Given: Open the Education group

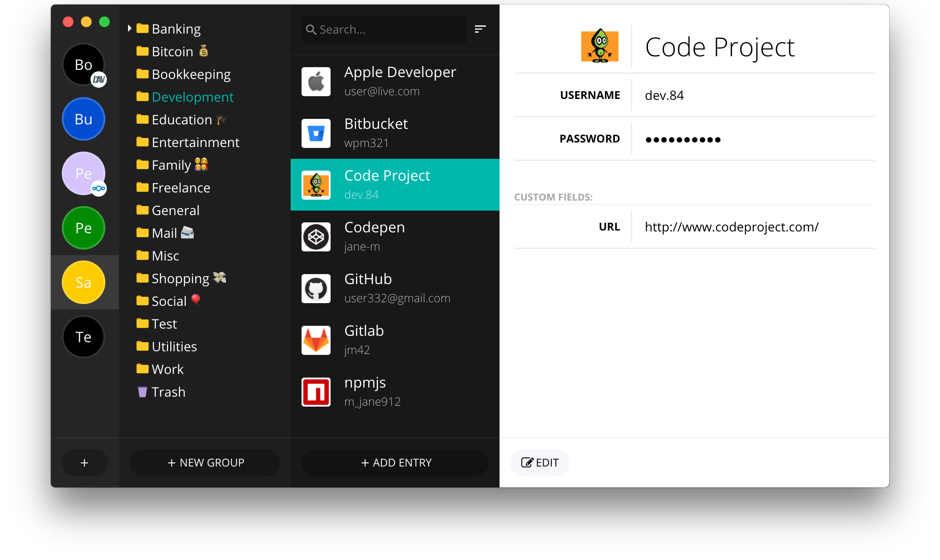Looking at the screenshot, I should click(x=182, y=119).
